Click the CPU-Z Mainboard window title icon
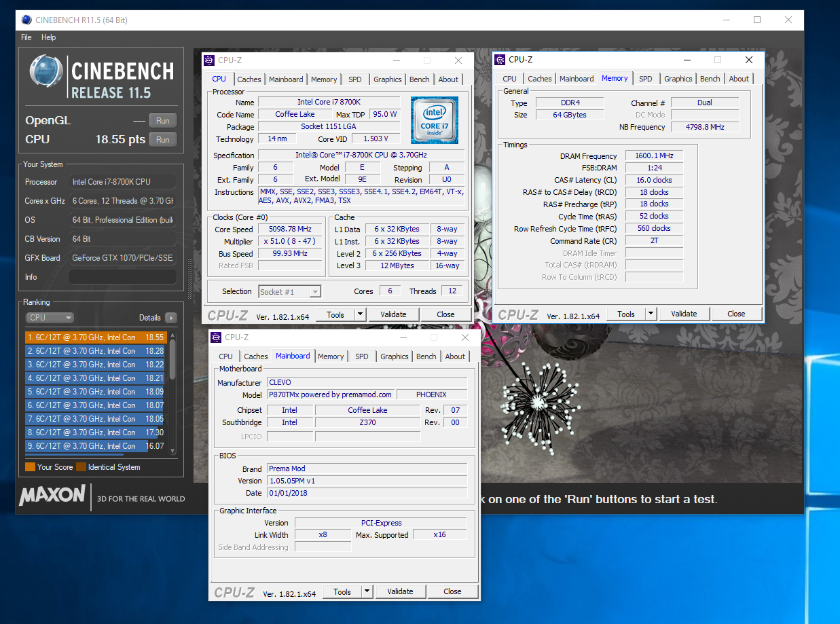840x624 pixels. pyautogui.click(x=216, y=337)
